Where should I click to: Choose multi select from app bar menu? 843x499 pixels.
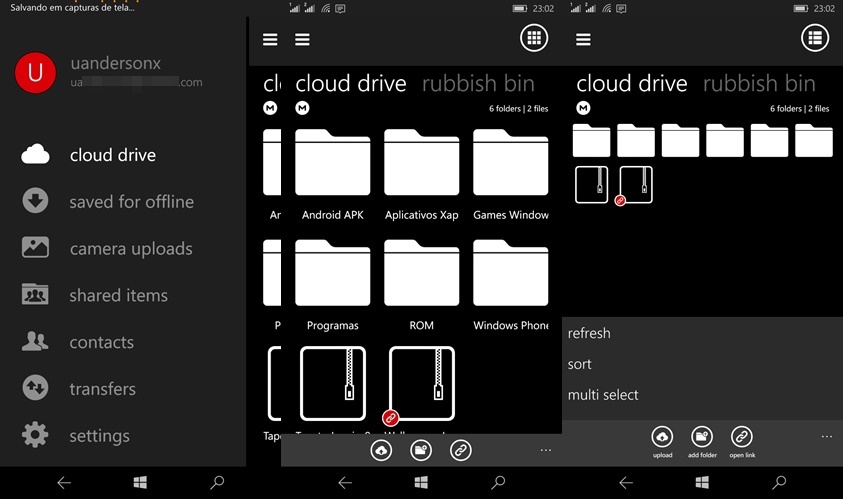[603, 395]
